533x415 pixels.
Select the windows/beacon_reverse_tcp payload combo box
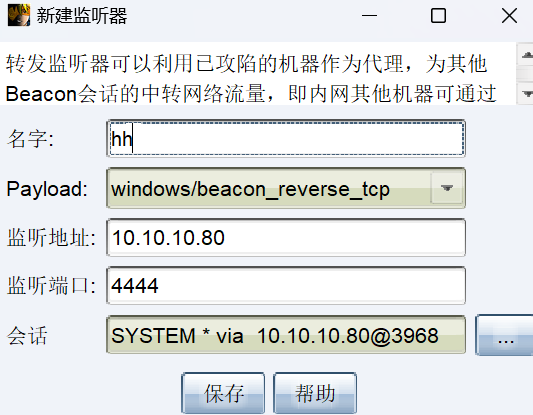coord(286,188)
